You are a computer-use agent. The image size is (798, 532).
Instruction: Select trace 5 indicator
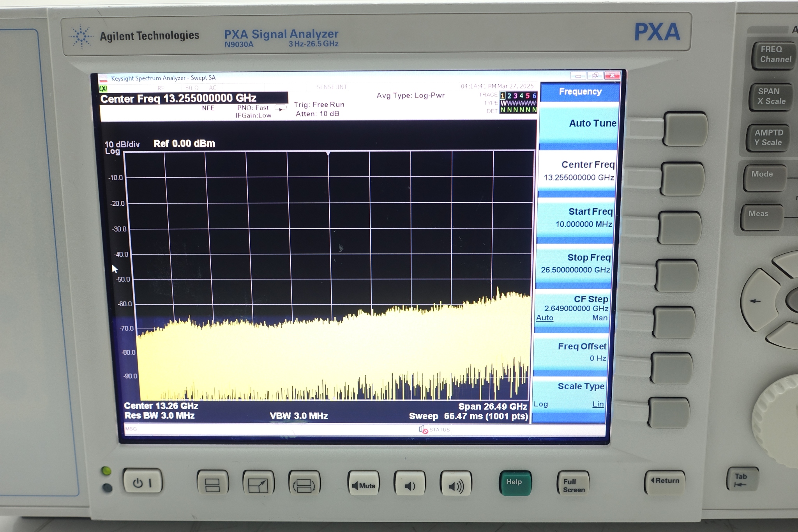[x=528, y=96]
